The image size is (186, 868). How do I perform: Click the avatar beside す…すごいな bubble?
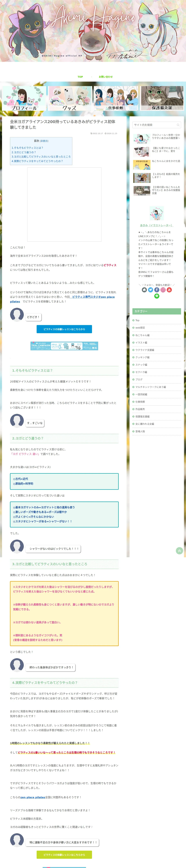(x=17, y=421)
